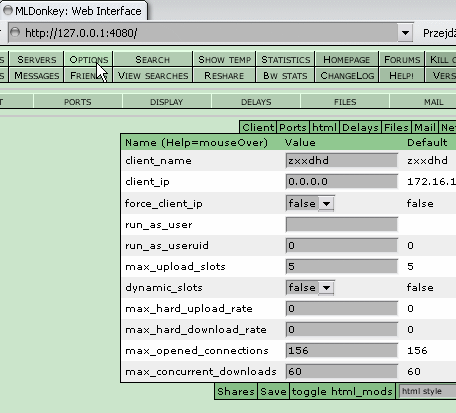Click toggle html_mods button

click(x=342, y=391)
